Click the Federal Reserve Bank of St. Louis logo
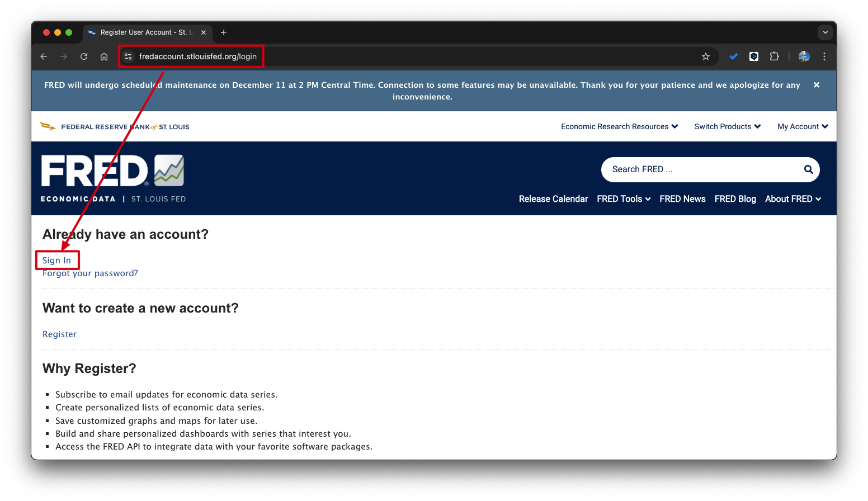Image resolution: width=868 pixels, height=501 pixels. pyautogui.click(x=115, y=126)
